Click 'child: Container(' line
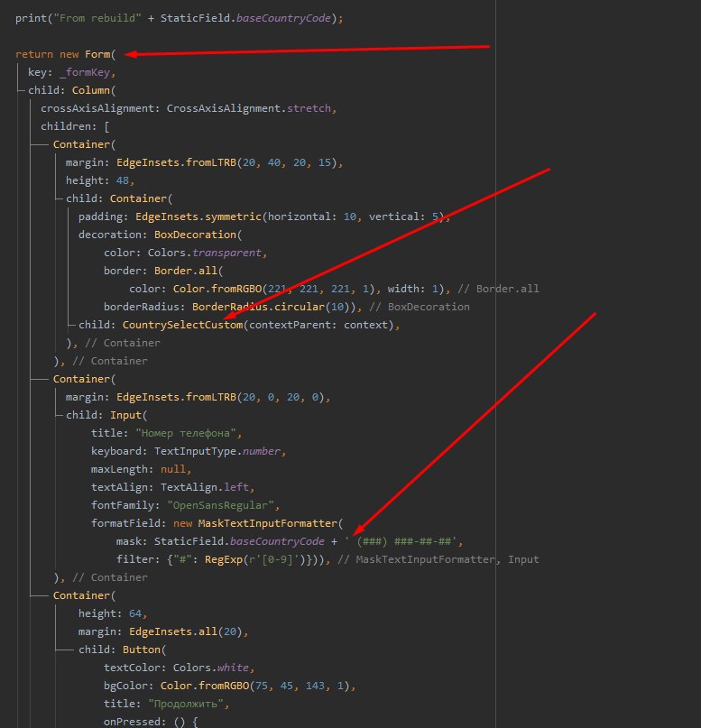The image size is (701, 728). tap(119, 198)
